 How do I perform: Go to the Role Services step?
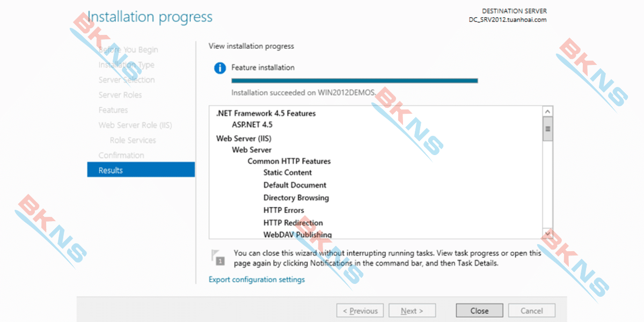[x=133, y=140]
